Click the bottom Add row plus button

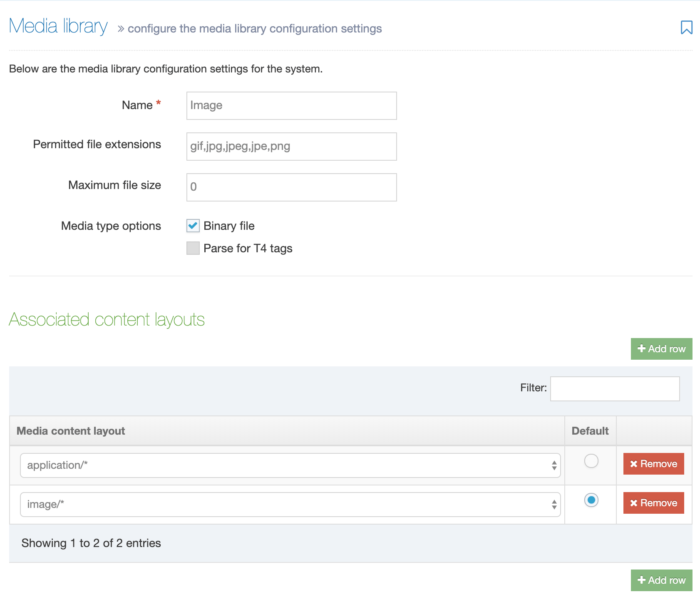pos(661,580)
